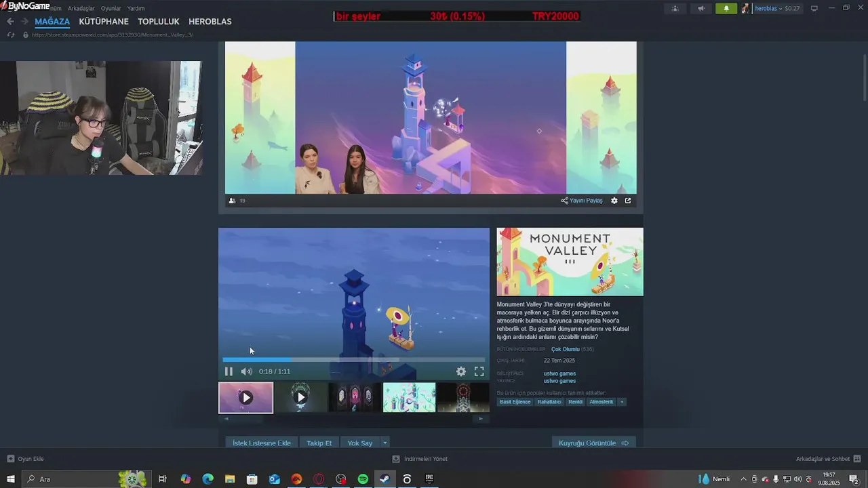
Task: Open the Atmosferik tag
Action: (601, 402)
